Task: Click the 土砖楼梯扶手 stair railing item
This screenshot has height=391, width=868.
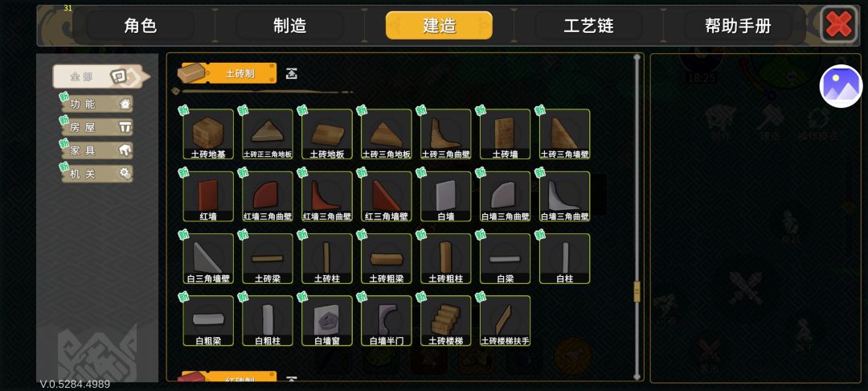Action: [x=506, y=321]
